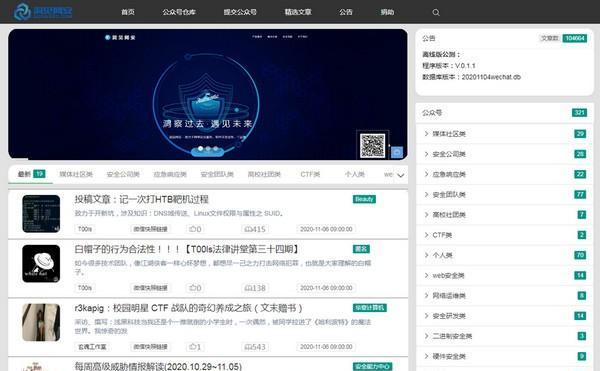Screen dimensions: 600x371
Task: Open the HTB article's terminal thumbnail
Action: click(x=41, y=214)
